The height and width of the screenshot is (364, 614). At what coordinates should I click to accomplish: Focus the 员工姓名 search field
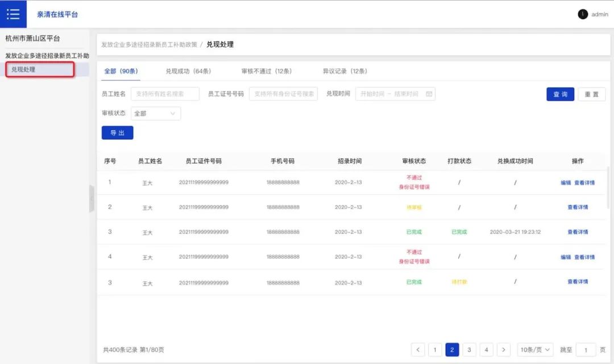165,94
